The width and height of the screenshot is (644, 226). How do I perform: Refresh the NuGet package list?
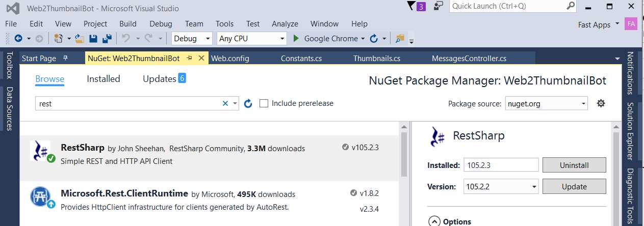click(248, 103)
